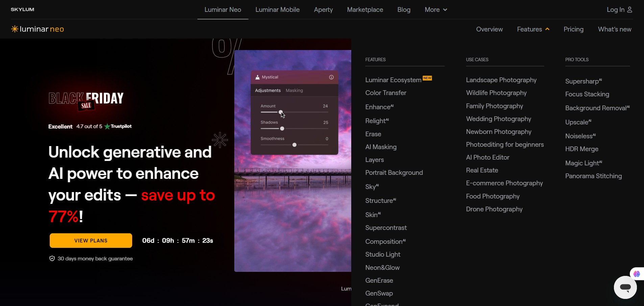
Task: Open the GenSwap feature
Action: point(379,293)
